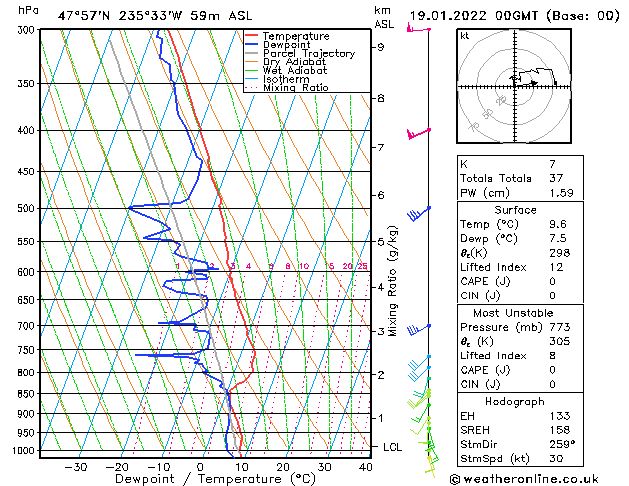The image size is (629, 486).
Task: Click the 'Dry Adiabat' legend entry
Action: (294, 62)
